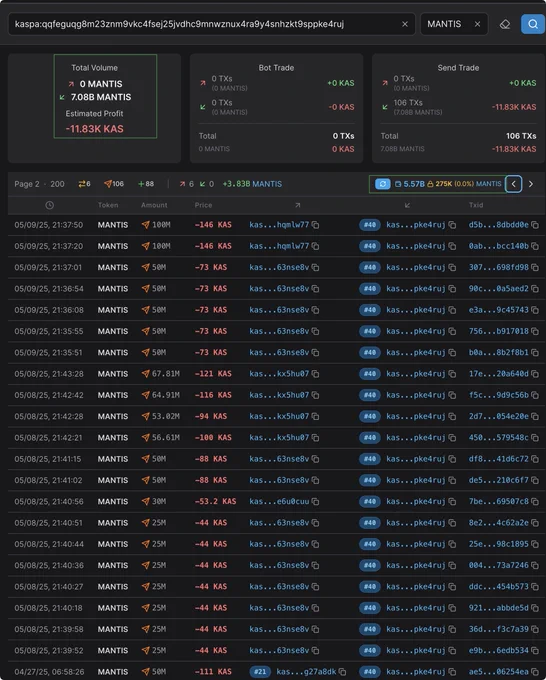Copy txid 2d7...054e20e
The height and width of the screenshot is (680, 546).
535,416
